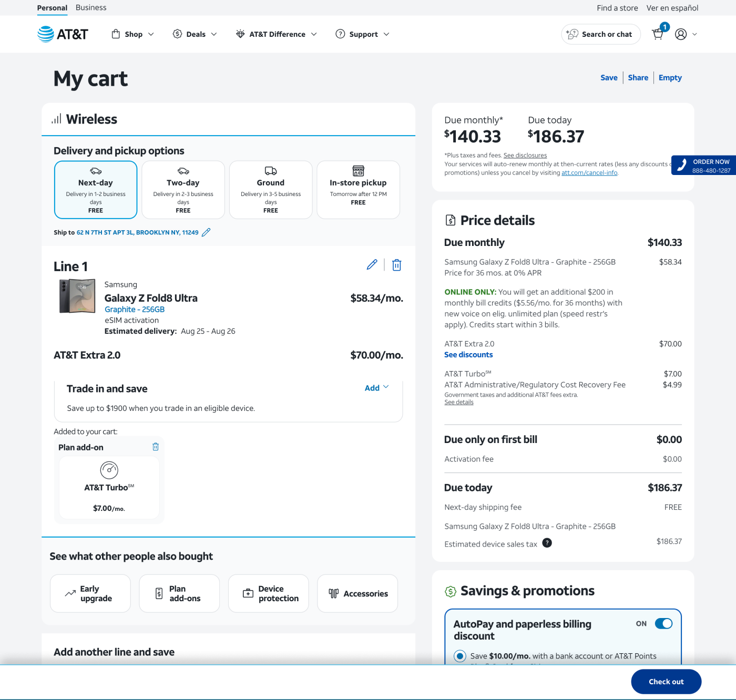The height and width of the screenshot is (700, 736).
Task: Select Next-day delivery option
Action: (x=96, y=190)
